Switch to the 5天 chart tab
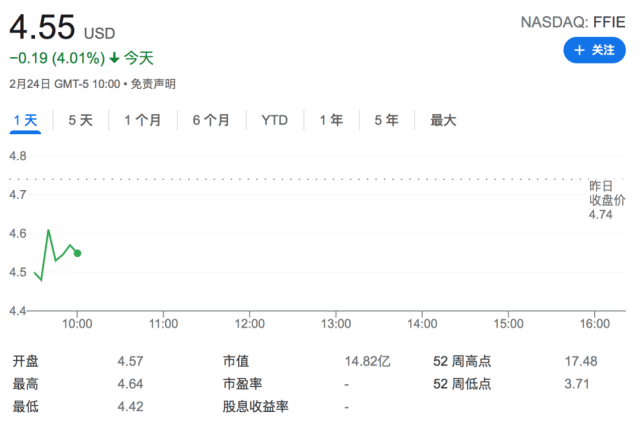The image size is (641, 431). point(80,120)
